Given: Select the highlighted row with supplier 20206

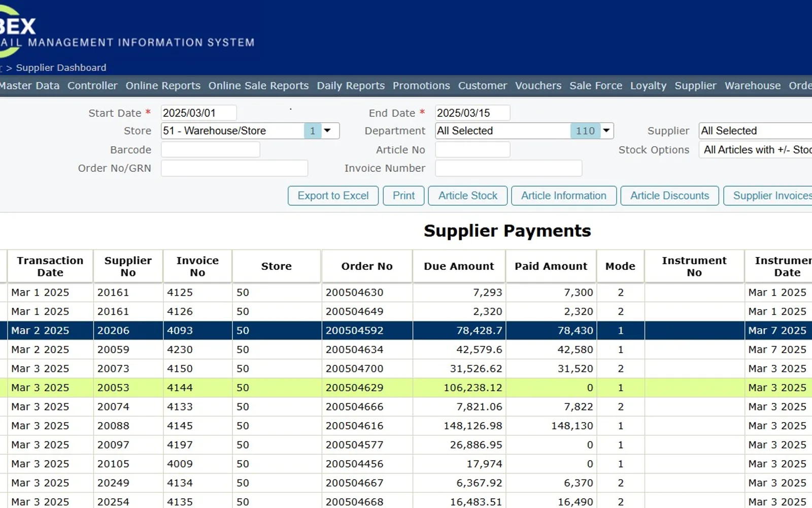Looking at the screenshot, I should click(406, 331).
